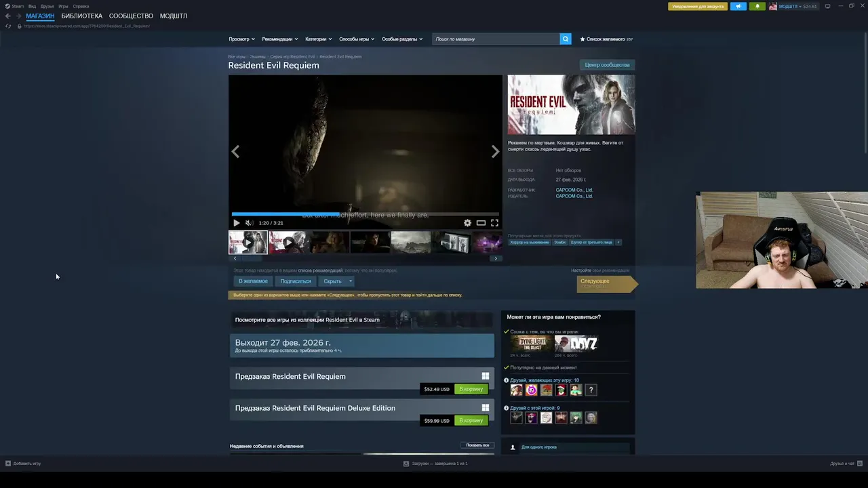Switch to МАГАЗИН tab
This screenshot has height=488, width=868.
pyautogui.click(x=40, y=16)
